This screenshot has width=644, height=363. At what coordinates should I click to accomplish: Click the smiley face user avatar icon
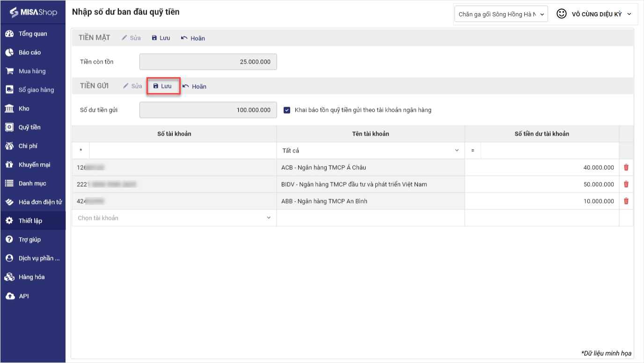562,14
